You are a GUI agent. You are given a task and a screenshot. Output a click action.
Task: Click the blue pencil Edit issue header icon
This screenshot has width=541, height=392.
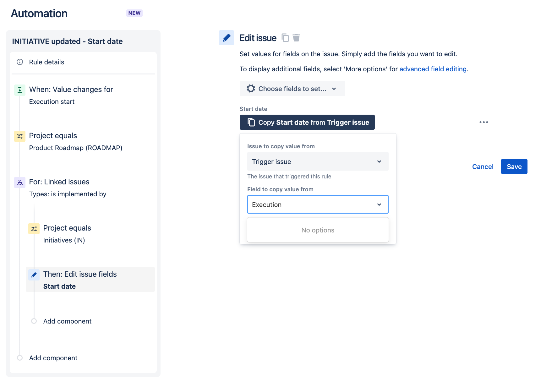click(x=227, y=38)
